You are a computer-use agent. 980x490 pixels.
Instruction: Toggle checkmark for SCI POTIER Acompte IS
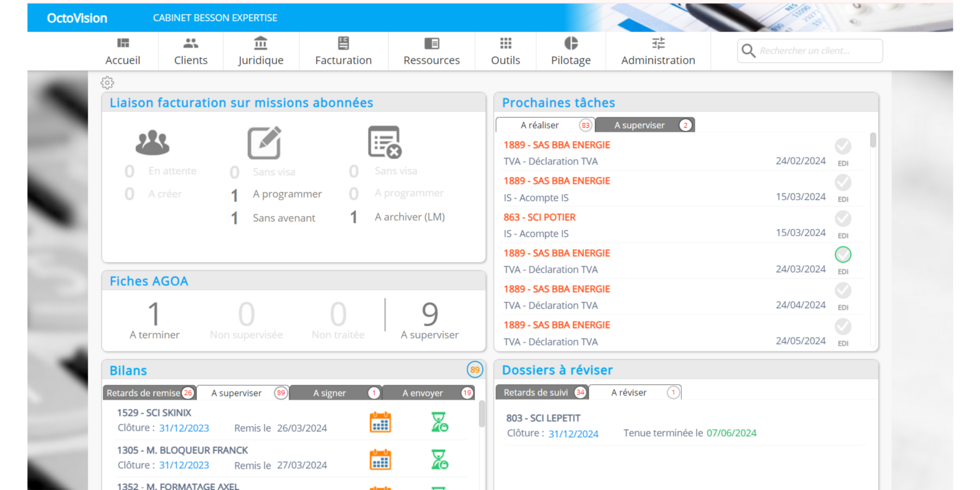click(843, 219)
